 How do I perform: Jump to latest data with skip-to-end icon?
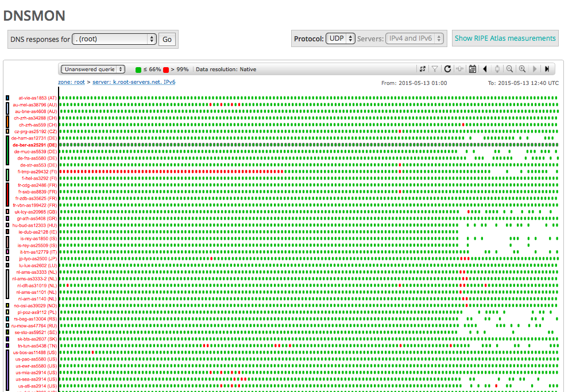coord(547,69)
